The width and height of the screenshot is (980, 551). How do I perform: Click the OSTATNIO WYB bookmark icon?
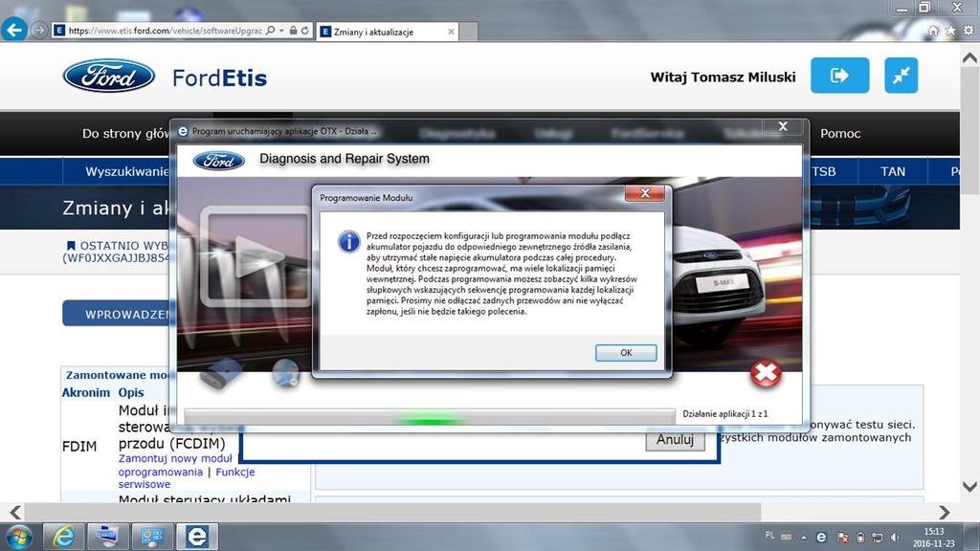tap(71, 246)
